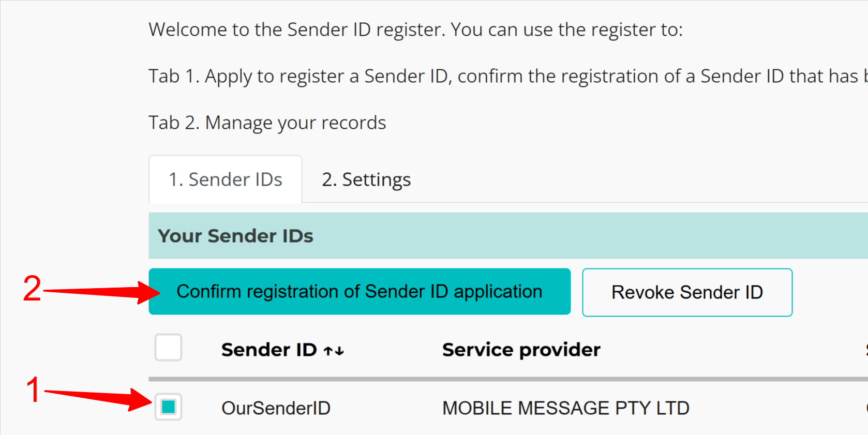Sort the table by Sender ID arrows
868x435 pixels.
tap(334, 351)
